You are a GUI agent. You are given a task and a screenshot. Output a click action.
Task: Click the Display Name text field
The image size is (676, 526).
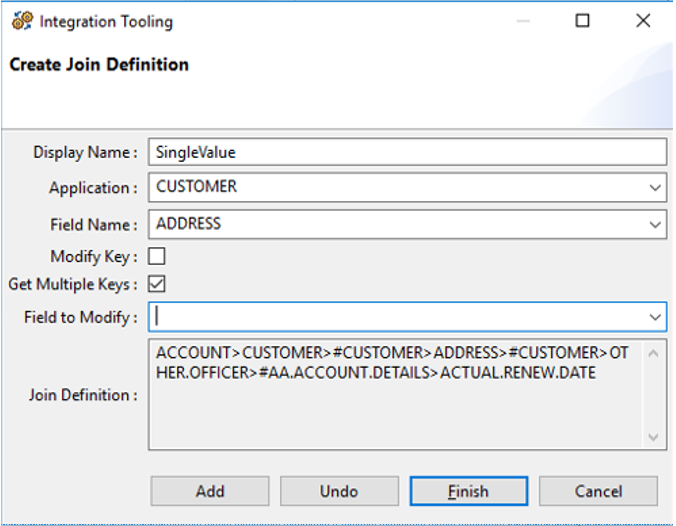[x=406, y=152]
